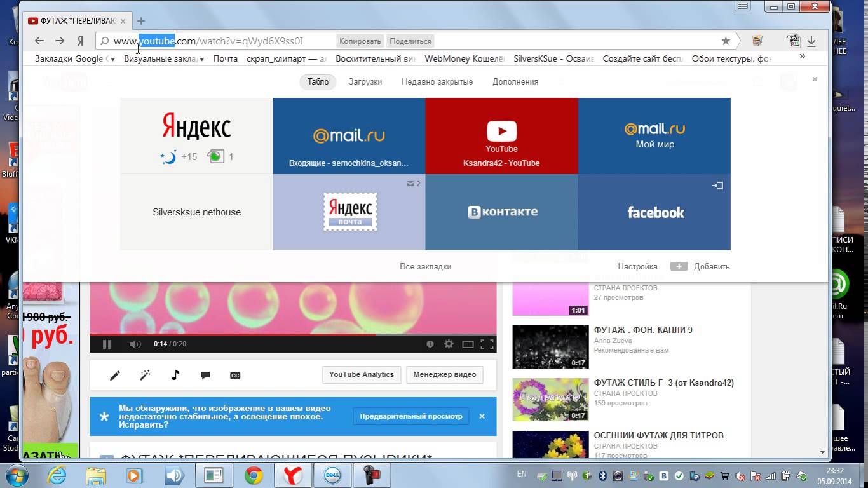Select the Табло tab
This screenshot has width=868, height=488.
(x=318, y=81)
